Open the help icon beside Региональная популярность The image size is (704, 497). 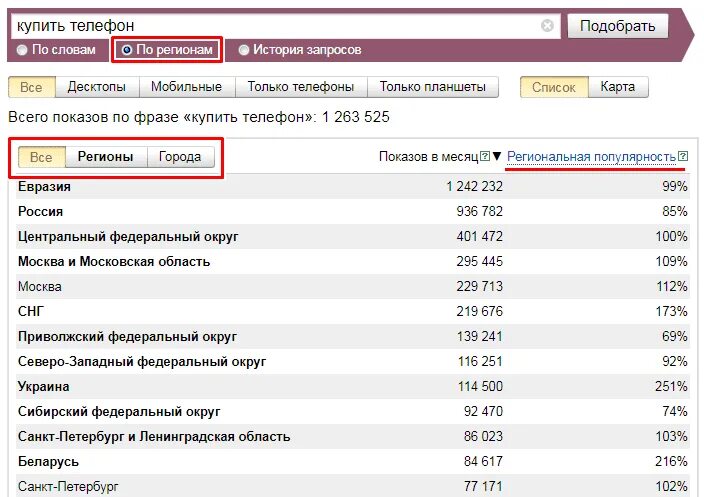(x=683, y=156)
